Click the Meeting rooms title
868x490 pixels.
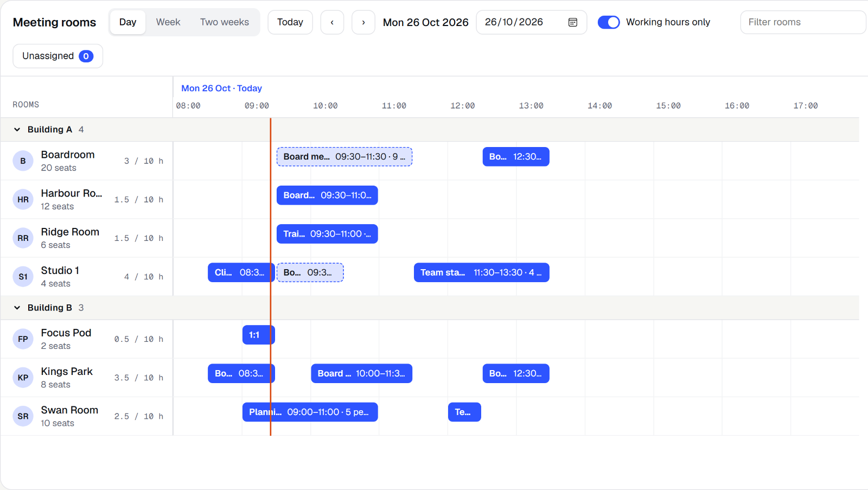pos(54,22)
